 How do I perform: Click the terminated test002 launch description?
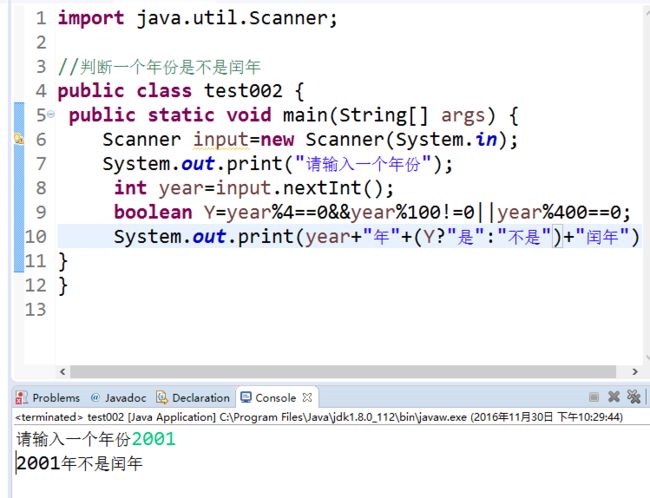[x=319, y=417]
